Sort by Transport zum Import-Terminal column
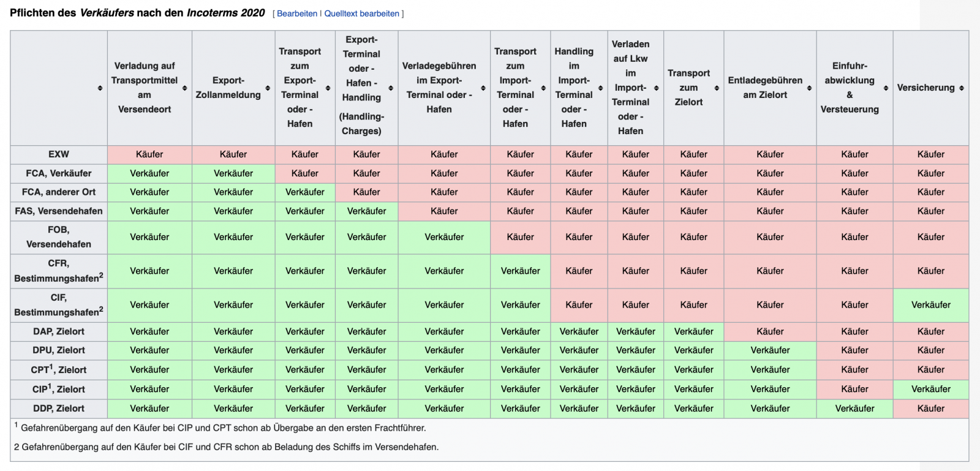 (543, 88)
